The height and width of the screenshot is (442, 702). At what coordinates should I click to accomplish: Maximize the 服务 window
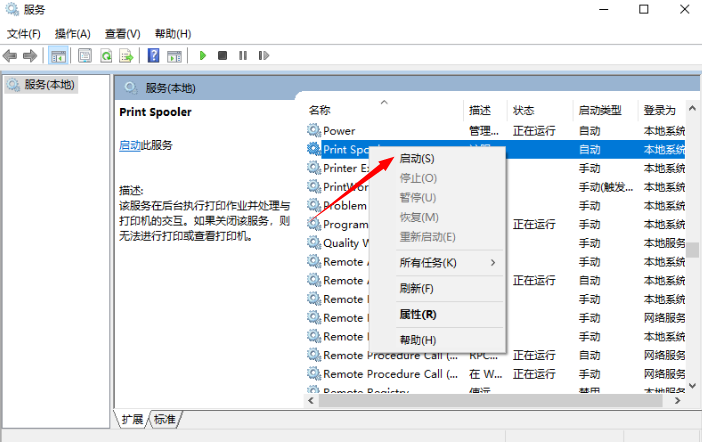pyautogui.click(x=643, y=9)
